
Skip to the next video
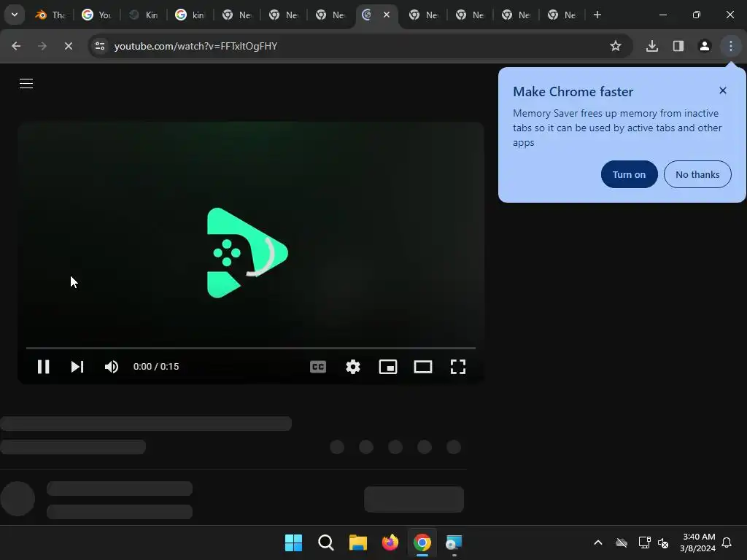(x=77, y=367)
